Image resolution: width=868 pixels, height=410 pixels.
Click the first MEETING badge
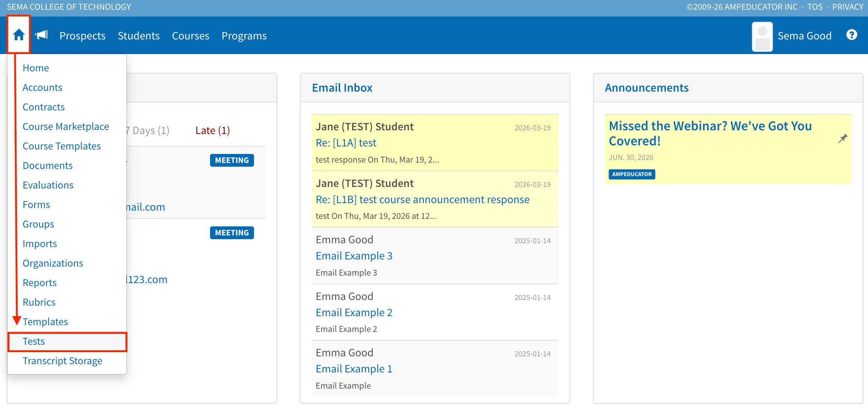coord(232,160)
